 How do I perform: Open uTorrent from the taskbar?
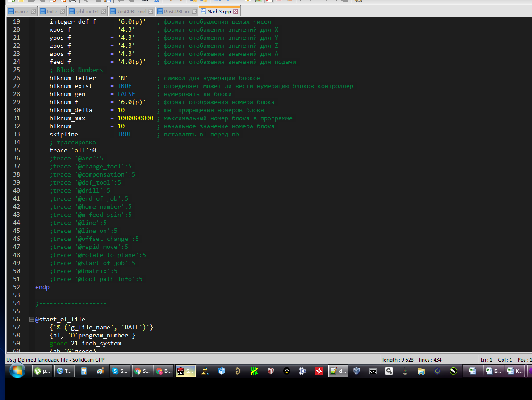click(x=42, y=371)
